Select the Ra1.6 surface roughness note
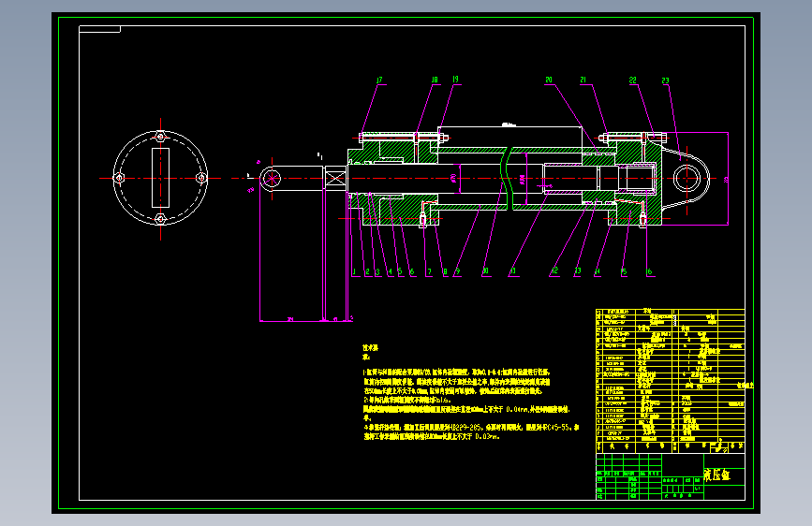 (407, 400)
